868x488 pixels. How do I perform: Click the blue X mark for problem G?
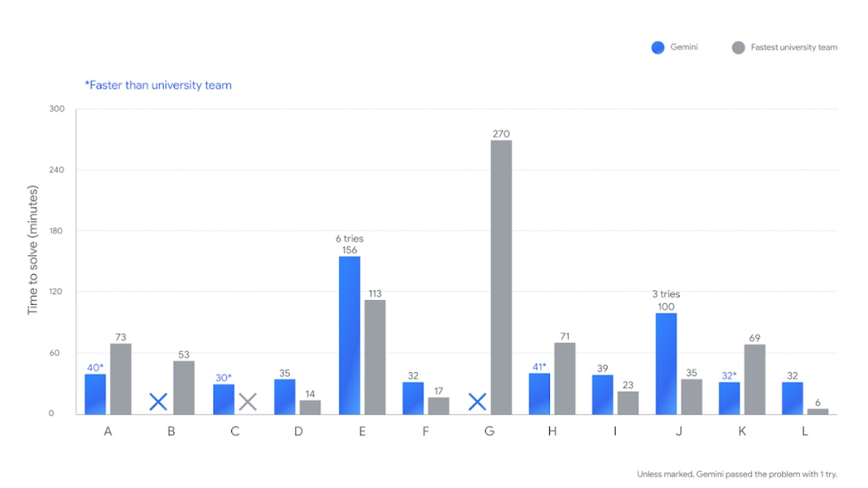pos(477,401)
